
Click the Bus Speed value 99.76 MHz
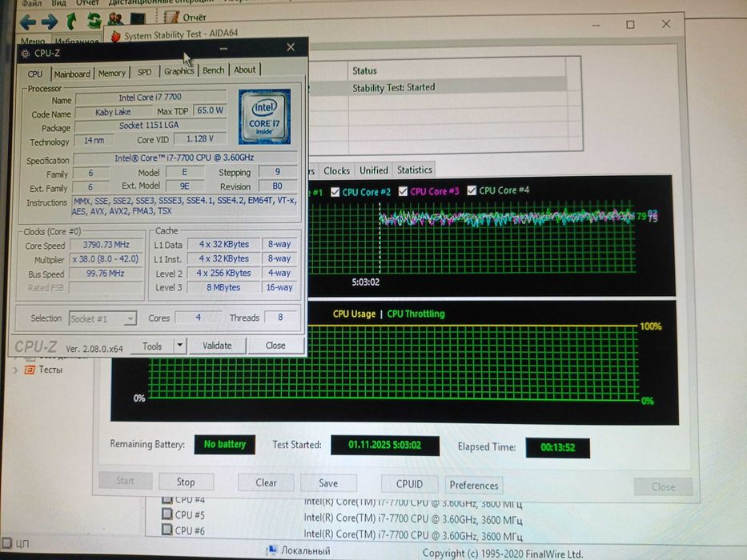106,274
